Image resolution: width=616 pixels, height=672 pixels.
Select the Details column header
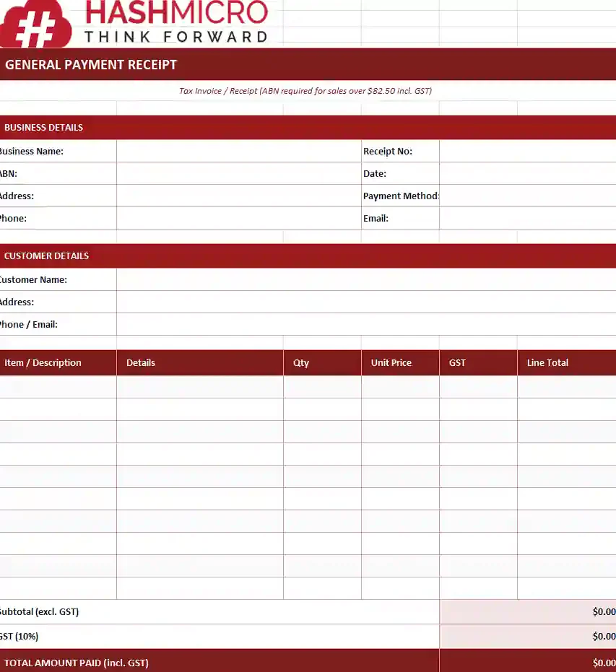200,362
